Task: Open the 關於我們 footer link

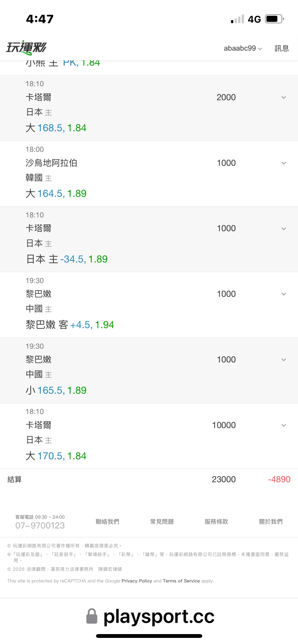Action: tap(271, 521)
